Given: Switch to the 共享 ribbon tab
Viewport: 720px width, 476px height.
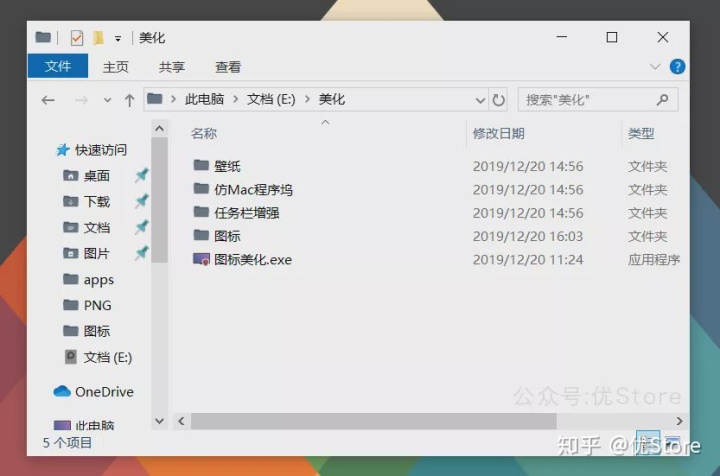Looking at the screenshot, I should pos(172,67).
